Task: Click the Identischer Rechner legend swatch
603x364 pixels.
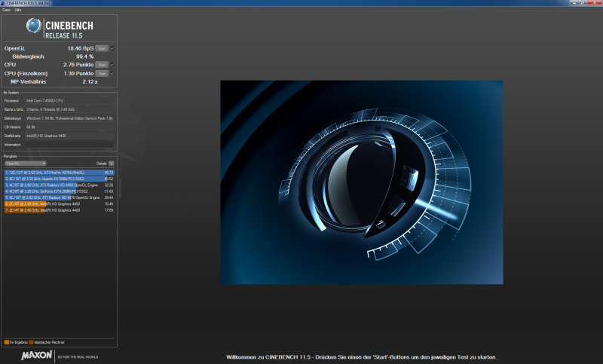Action: (32, 342)
